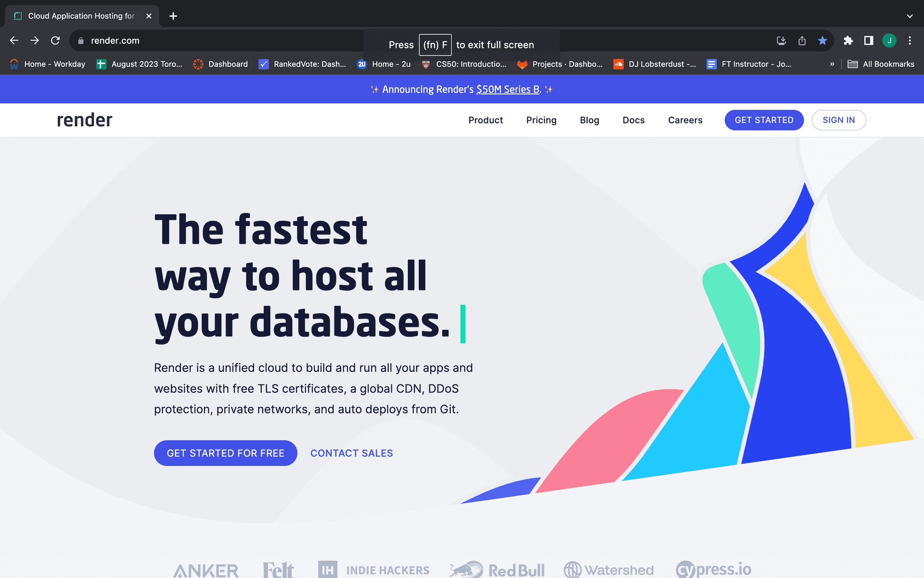The image size is (924, 578).
Task: Reload the render.com page
Action: point(55,40)
